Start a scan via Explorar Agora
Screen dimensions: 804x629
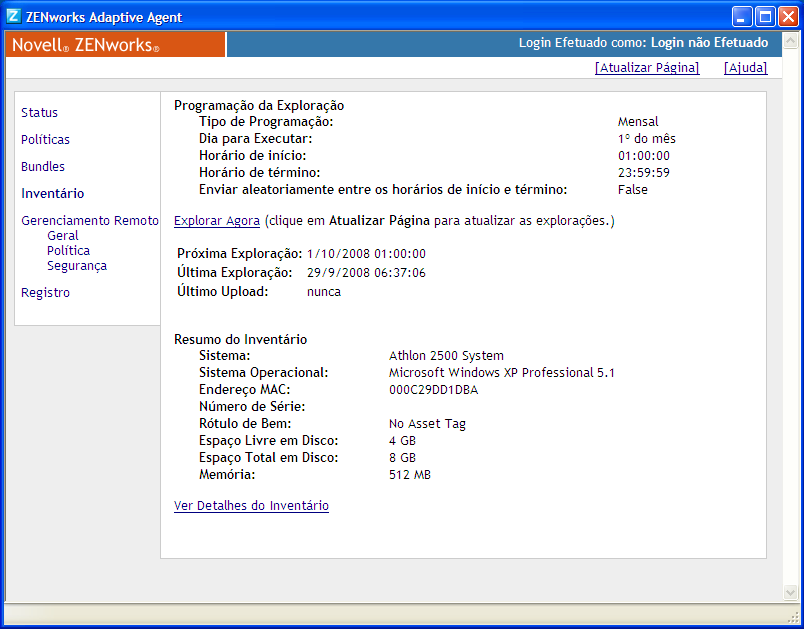point(216,220)
